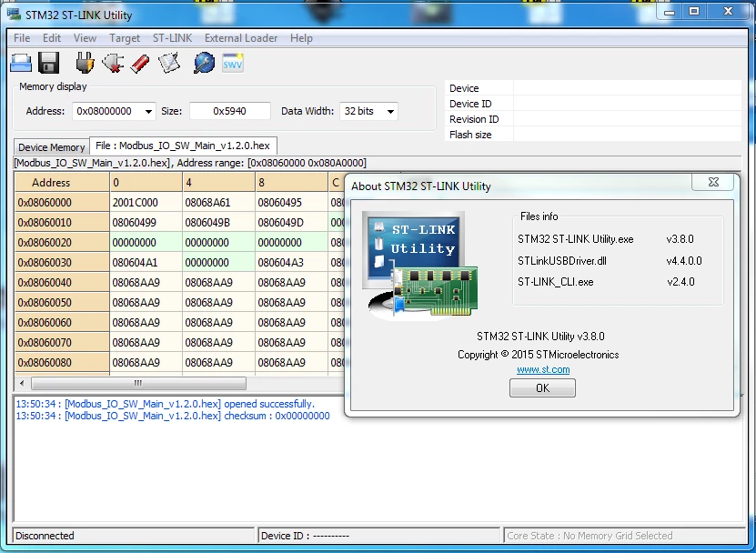756x553 pixels.
Task: Click the Open file toolbar icon
Action: click(21, 63)
